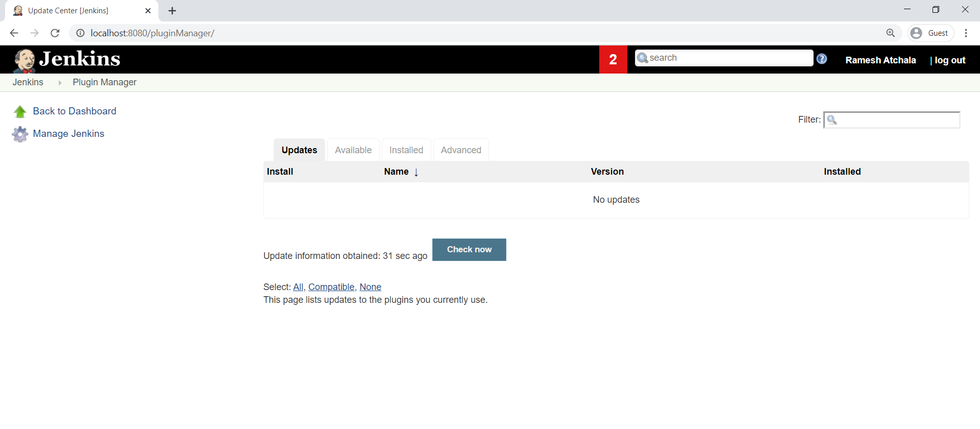Click the Select All link
The image size is (980, 429).
click(x=298, y=287)
